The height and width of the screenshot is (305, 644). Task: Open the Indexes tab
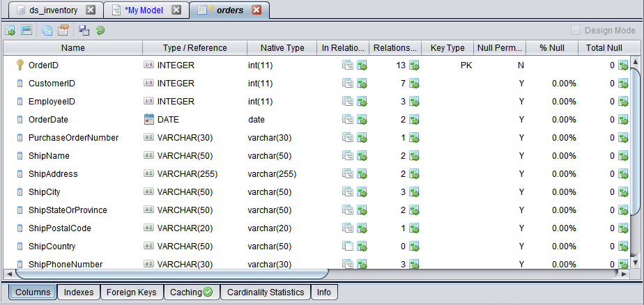pos(79,292)
